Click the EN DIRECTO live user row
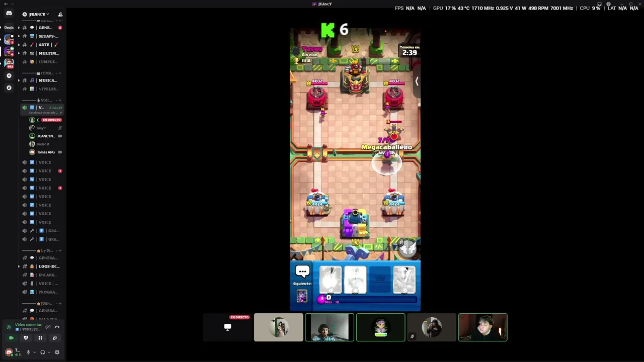The width and height of the screenshot is (644, 362). 46,120
